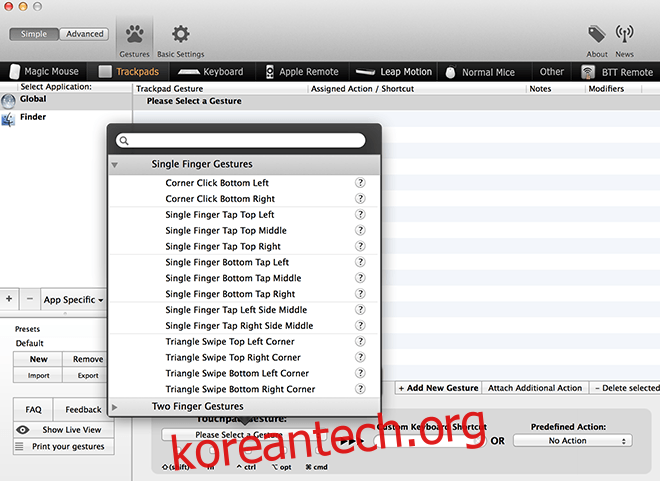Click the search magnifier icon in popup
The height and width of the screenshot is (481, 660).
pos(124,141)
